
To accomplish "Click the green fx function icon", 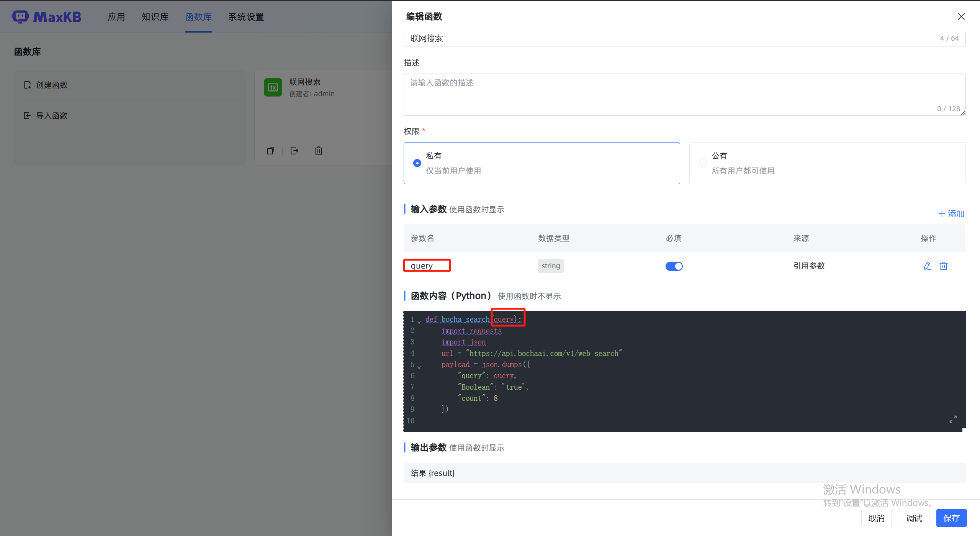I will (273, 87).
